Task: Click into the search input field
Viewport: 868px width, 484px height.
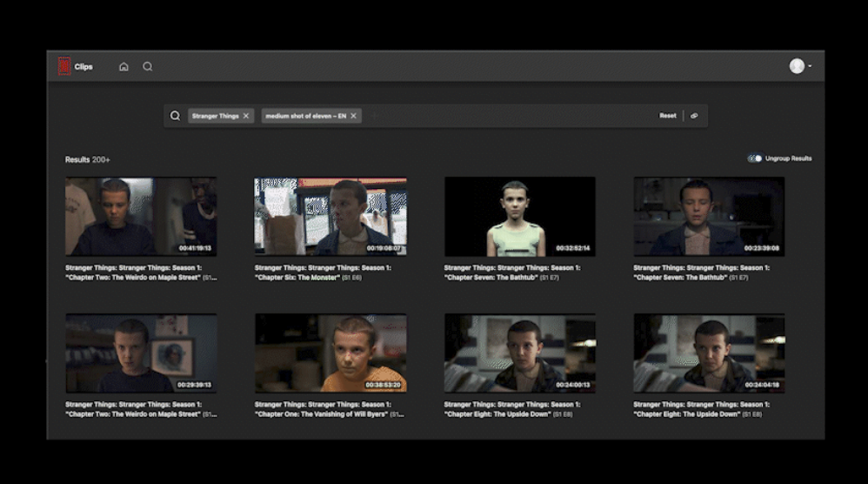Action: coord(504,116)
